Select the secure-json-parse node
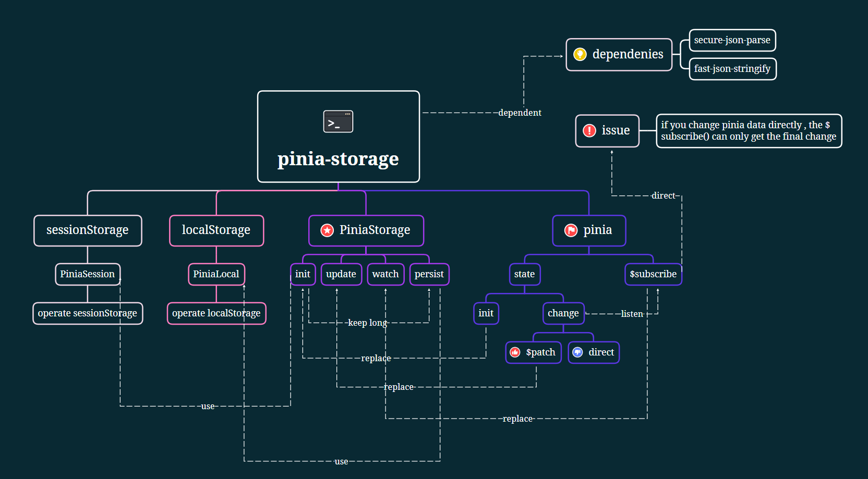The height and width of the screenshot is (479, 868). pyautogui.click(x=732, y=40)
